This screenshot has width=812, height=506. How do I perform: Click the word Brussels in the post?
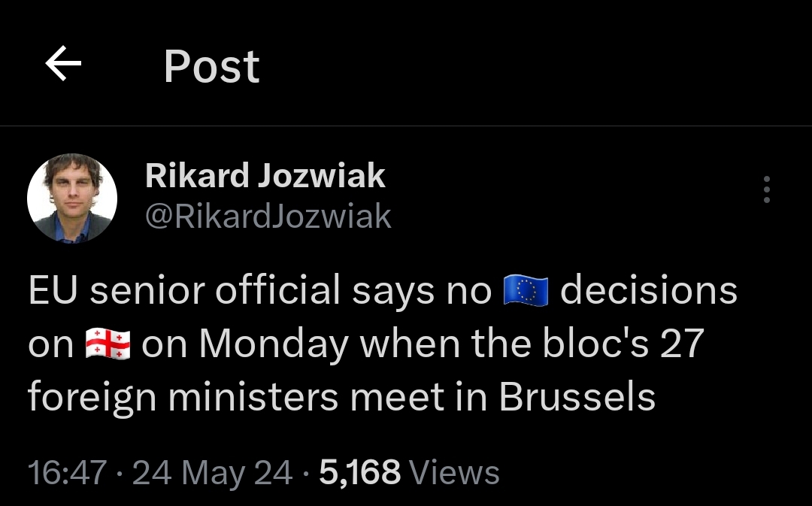click(x=577, y=397)
